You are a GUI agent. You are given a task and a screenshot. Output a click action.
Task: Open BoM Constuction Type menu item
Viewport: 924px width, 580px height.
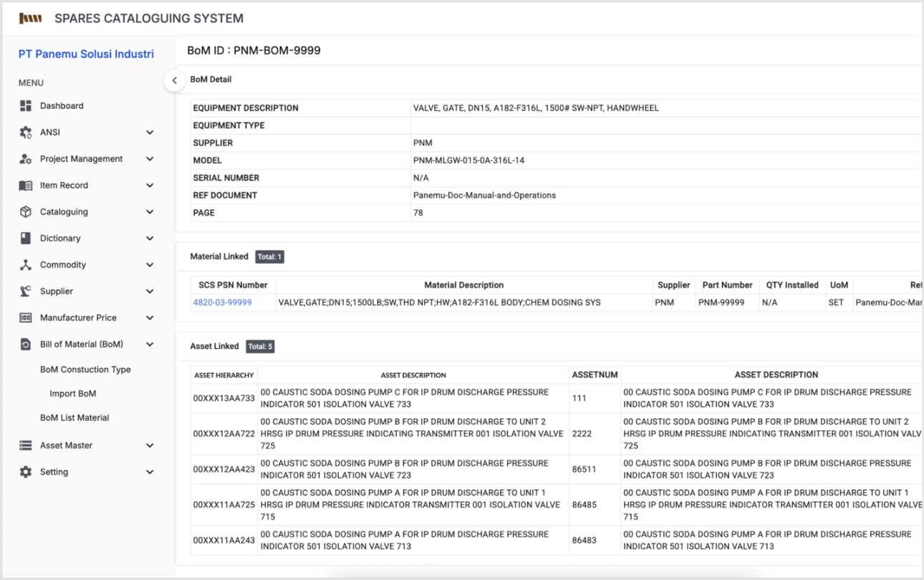85,369
